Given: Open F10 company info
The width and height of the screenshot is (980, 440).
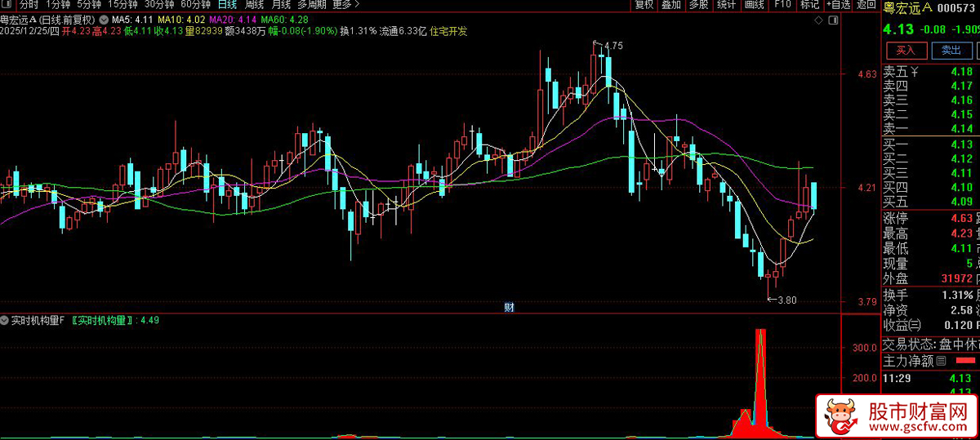Looking at the screenshot, I should tap(782, 5).
